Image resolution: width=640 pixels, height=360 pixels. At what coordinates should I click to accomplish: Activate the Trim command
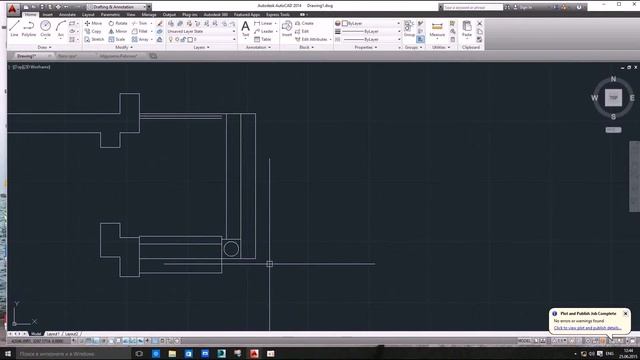click(x=140, y=23)
